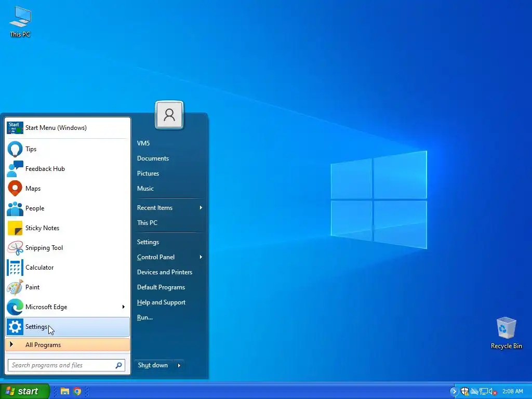Open the Maps app

coord(68,188)
